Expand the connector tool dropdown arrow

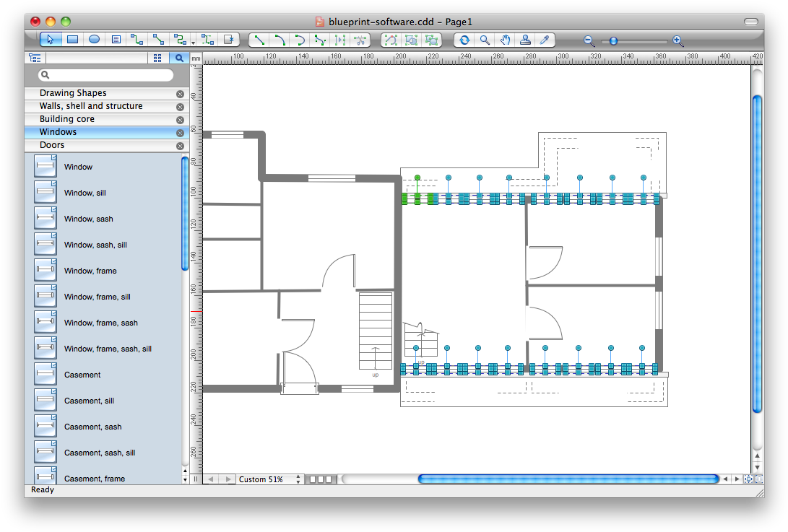[x=193, y=42]
